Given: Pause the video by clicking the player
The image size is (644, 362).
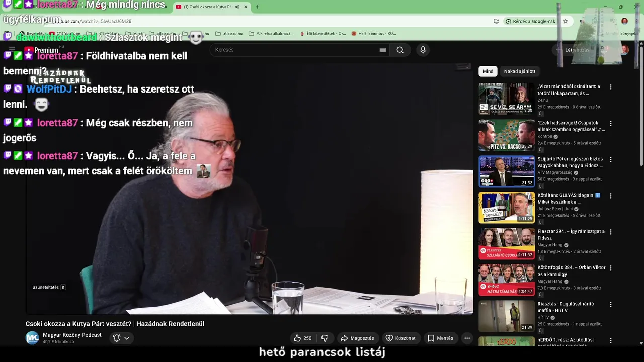Looking at the screenshot, I should [x=249, y=189].
